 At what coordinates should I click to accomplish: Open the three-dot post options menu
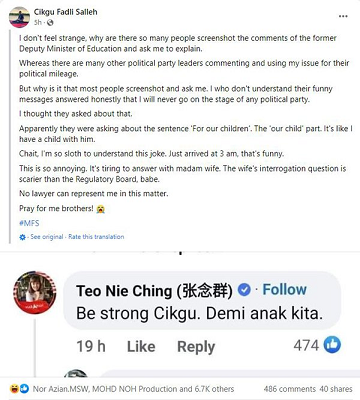(x=343, y=16)
